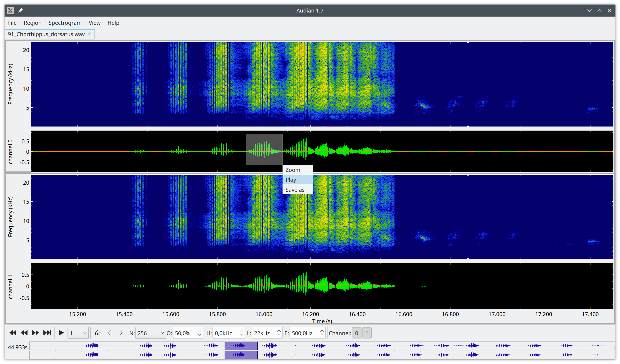
Task: Click the white marker dot atop channel 0 spectrogram
Action: 468,42
